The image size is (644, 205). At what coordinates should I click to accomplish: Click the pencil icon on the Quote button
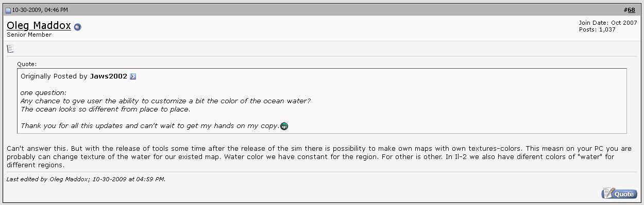tap(608, 193)
